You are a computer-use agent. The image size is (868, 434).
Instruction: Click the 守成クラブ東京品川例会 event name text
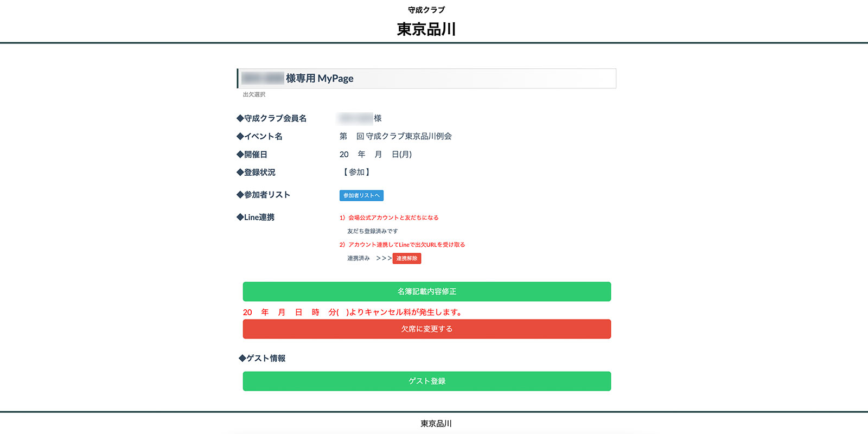coord(409,136)
